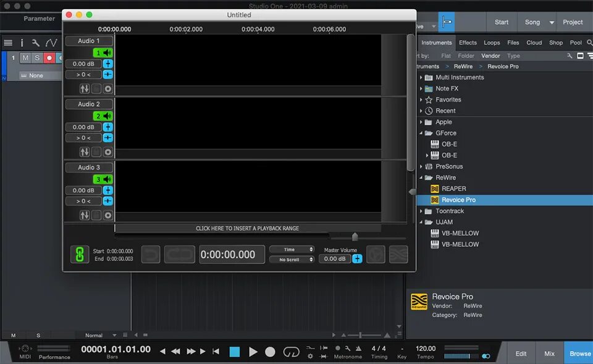Expand the Favorites folder
This screenshot has width=593, height=364.
[421, 100]
